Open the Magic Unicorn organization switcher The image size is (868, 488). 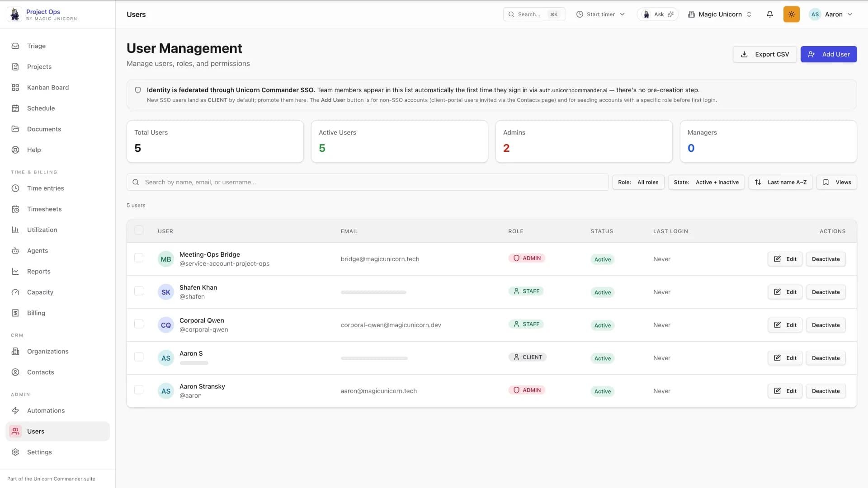point(720,14)
